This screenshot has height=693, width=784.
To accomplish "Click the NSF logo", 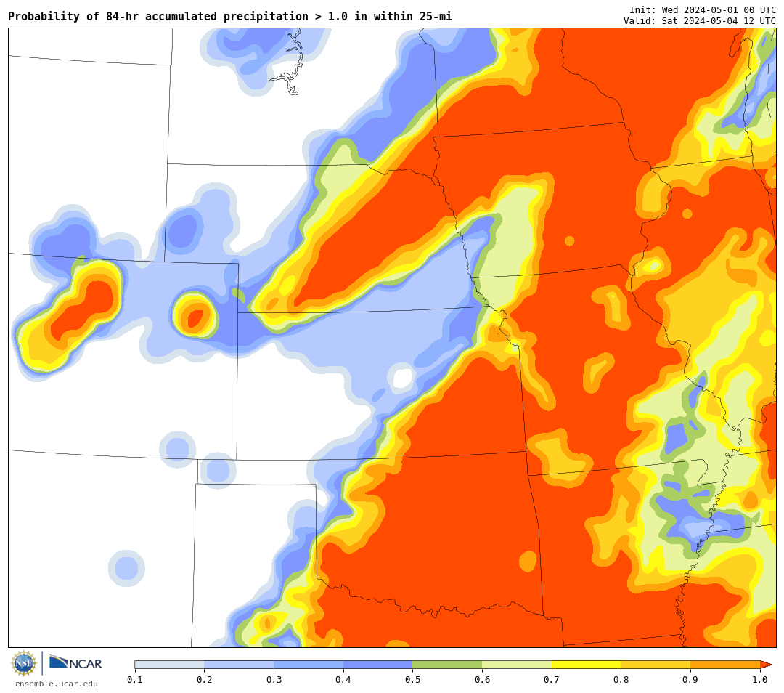I will tap(23, 663).
